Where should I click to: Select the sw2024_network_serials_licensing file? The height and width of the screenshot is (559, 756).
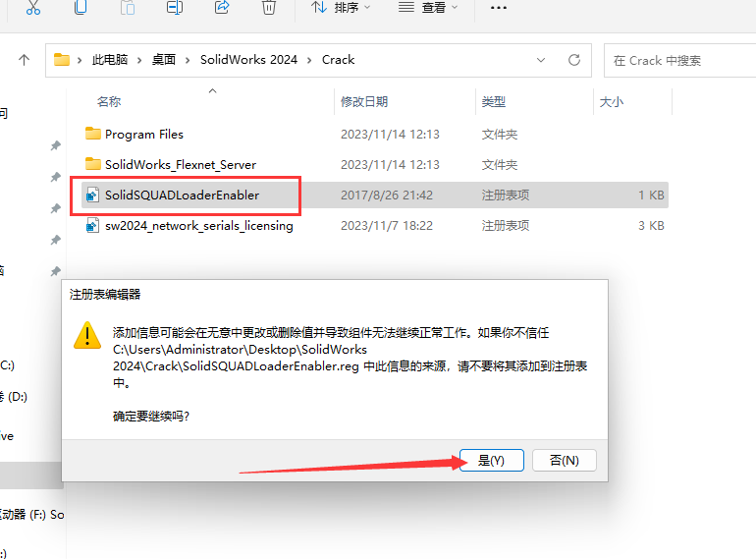[x=198, y=226]
